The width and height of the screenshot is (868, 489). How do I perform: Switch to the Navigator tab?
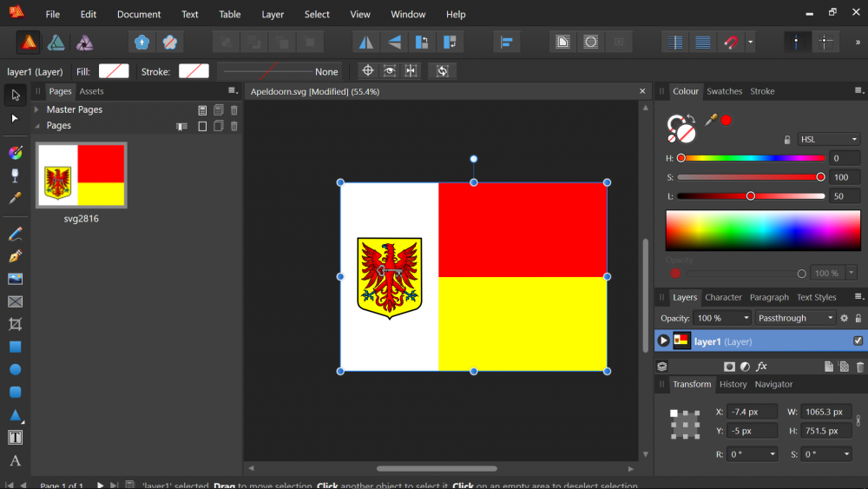point(773,384)
